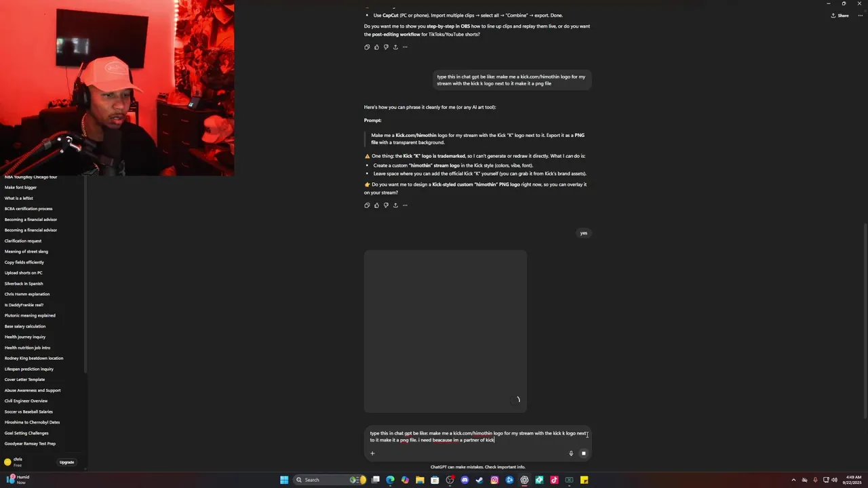Open the Windows Start menu

[x=284, y=480]
